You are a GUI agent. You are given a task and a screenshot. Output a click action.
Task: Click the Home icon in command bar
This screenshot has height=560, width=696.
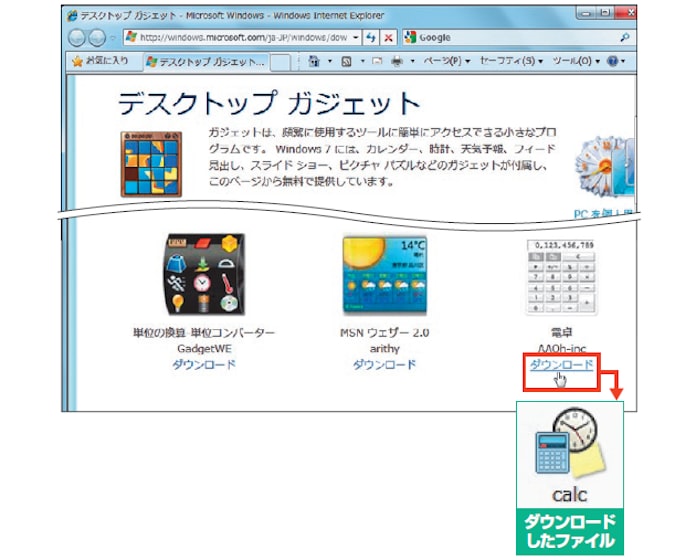click(x=314, y=61)
